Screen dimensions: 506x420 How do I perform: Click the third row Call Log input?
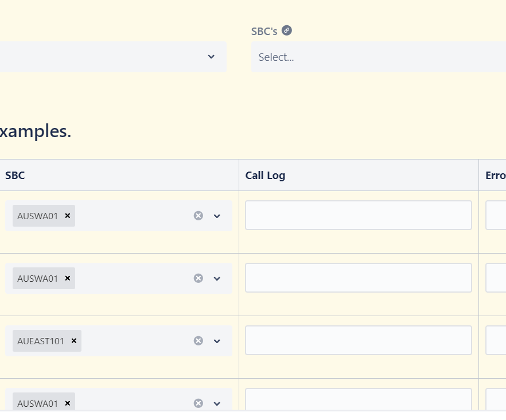point(359,340)
